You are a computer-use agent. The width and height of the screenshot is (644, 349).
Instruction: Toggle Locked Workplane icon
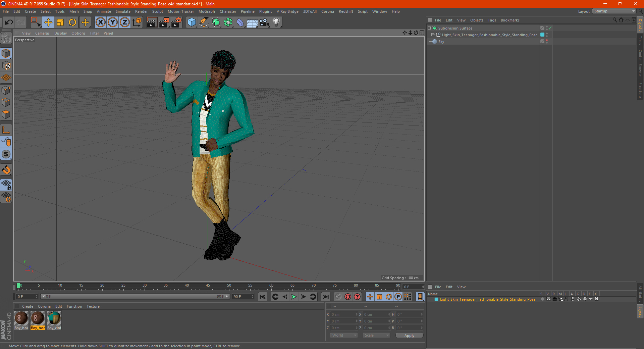click(6, 185)
